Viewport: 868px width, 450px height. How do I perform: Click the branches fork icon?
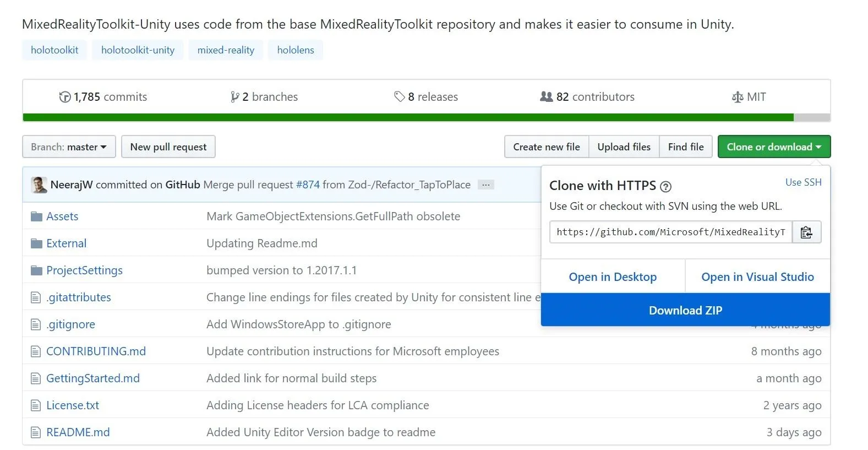(235, 97)
